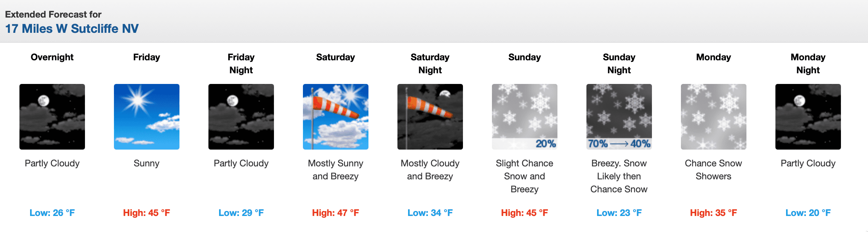The width and height of the screenshot is (868, 232).
Task: Click the Sunday Night column heading
Action: [619, 64]
